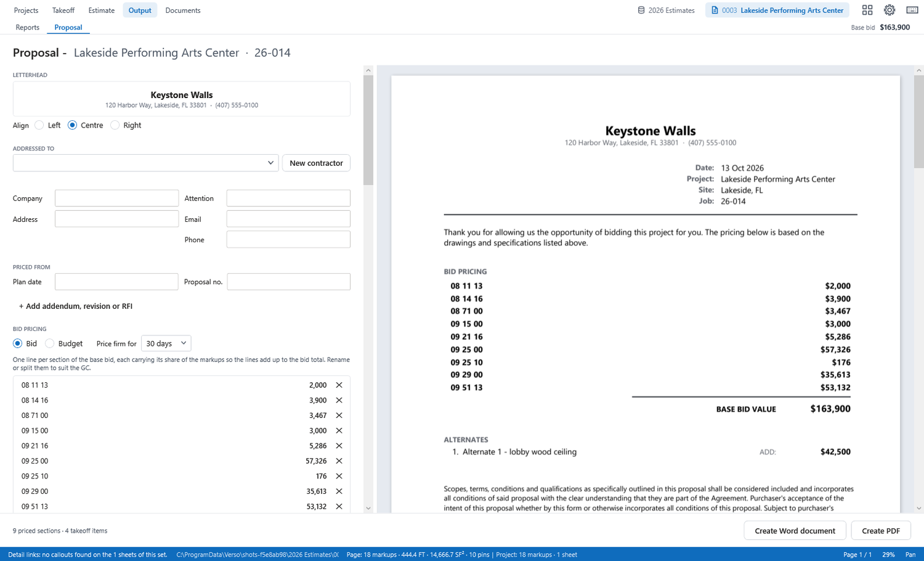Click the keyboard icon in the header

click(x=912, y=10)
